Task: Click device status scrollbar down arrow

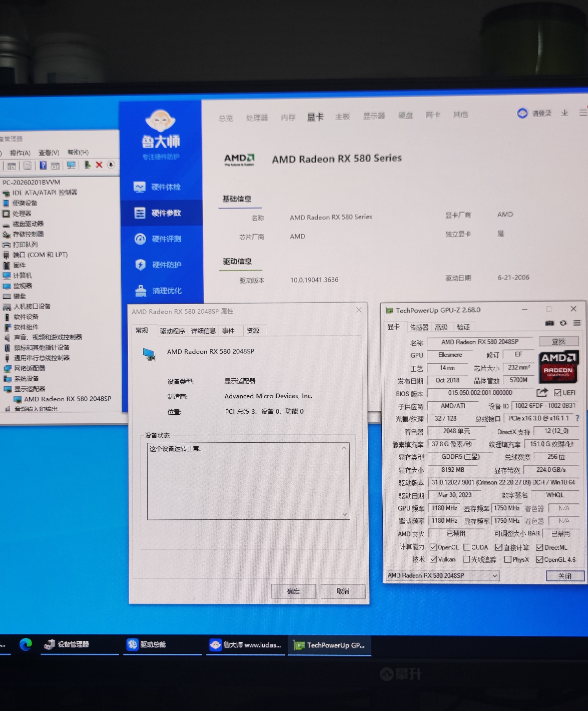Action: 345,514
